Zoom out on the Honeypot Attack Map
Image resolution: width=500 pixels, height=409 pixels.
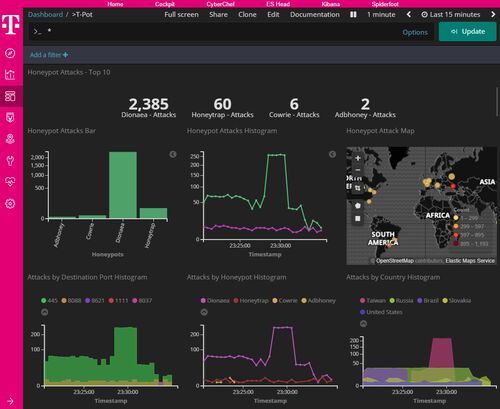(358, 170)
